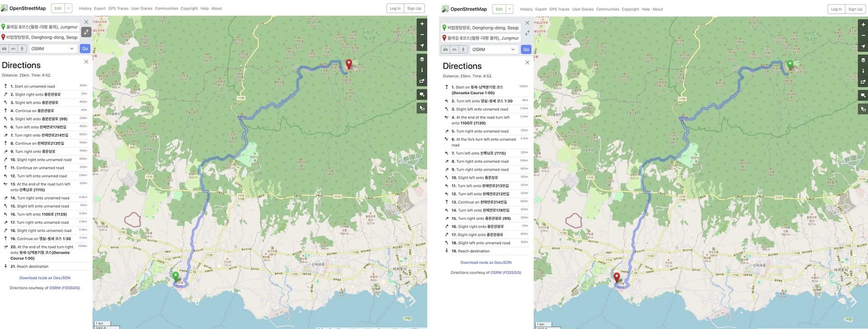Select car travel mode in left window
The height and width of the screenshot is (329, 868).
5,49
